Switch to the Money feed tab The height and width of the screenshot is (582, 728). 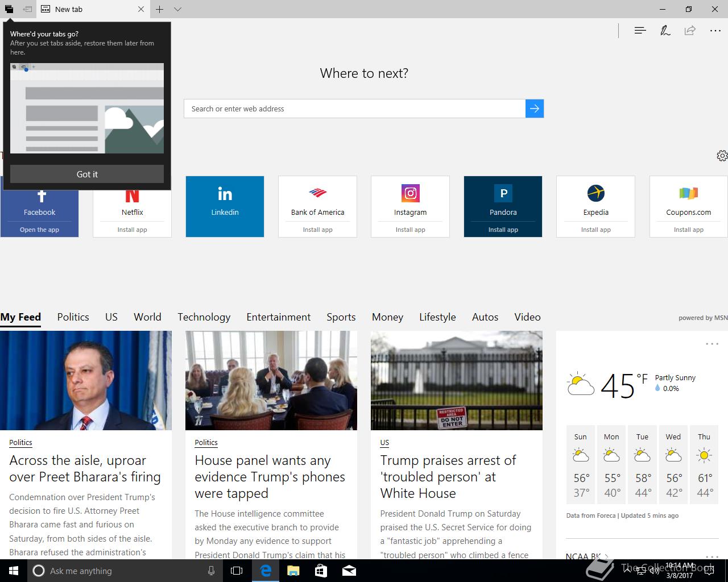(x=387, y=317)
